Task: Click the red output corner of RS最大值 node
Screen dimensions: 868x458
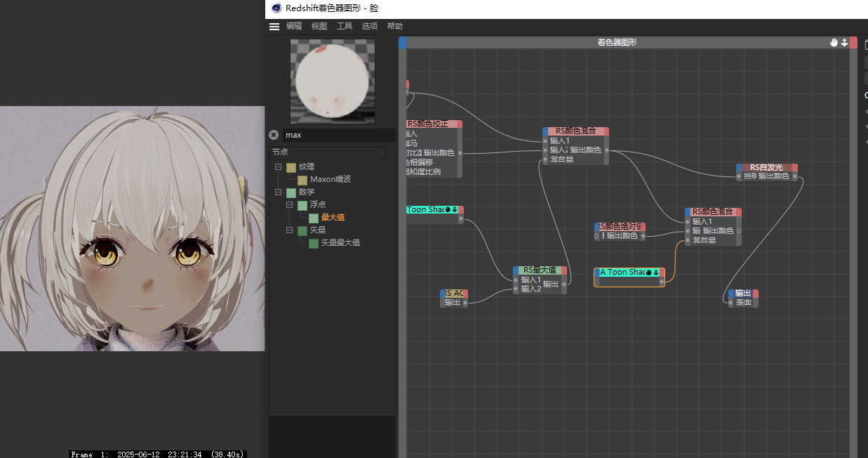Action: 563,270
